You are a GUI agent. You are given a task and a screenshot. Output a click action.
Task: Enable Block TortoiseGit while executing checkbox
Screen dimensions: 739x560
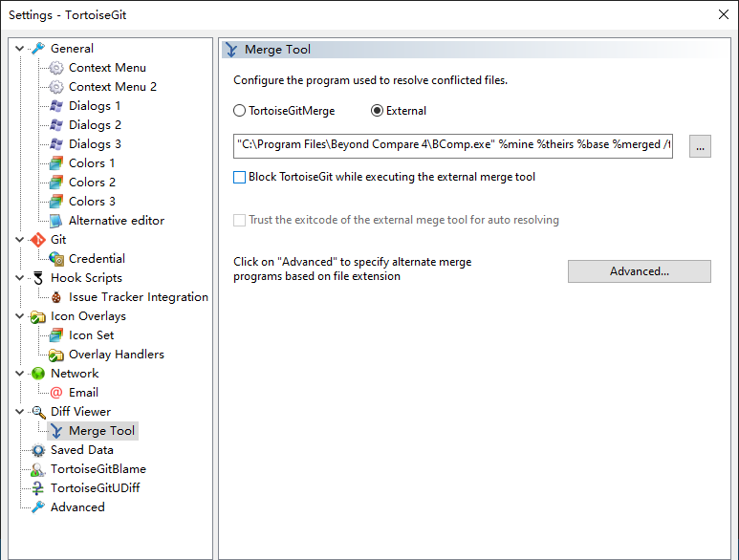(239, 177)
